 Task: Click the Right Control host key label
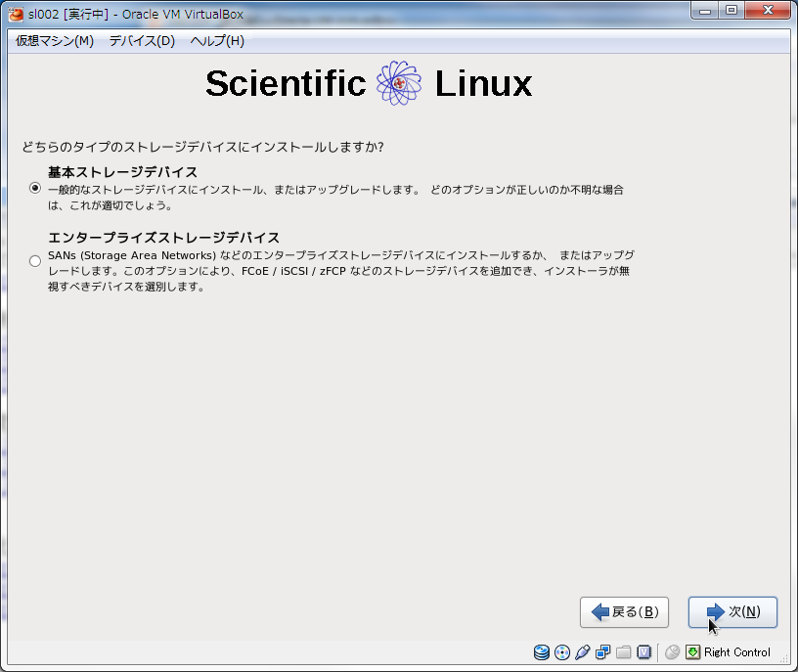(737, 652)
